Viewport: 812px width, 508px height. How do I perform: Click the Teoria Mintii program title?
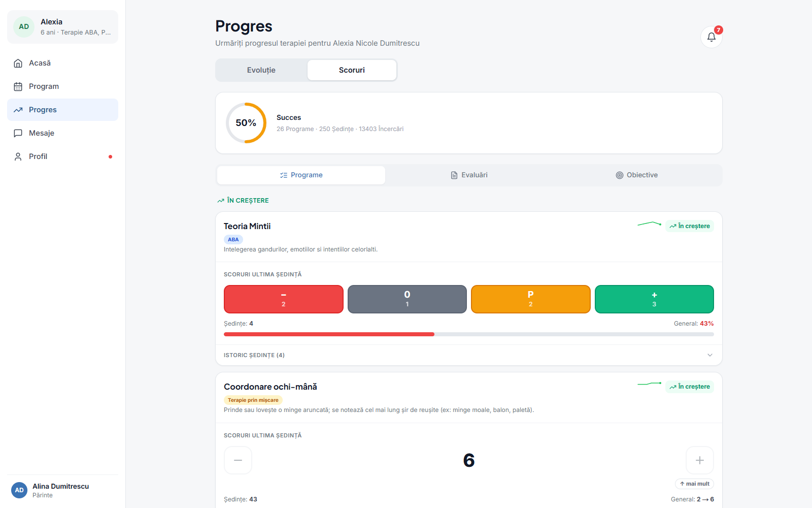(247, 226)
